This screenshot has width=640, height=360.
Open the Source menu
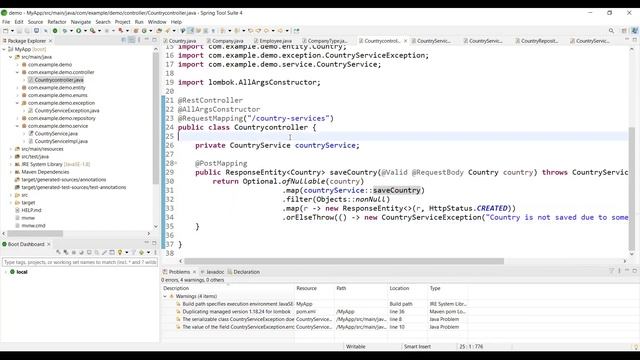pyautogui.click(x=35, y=22)
